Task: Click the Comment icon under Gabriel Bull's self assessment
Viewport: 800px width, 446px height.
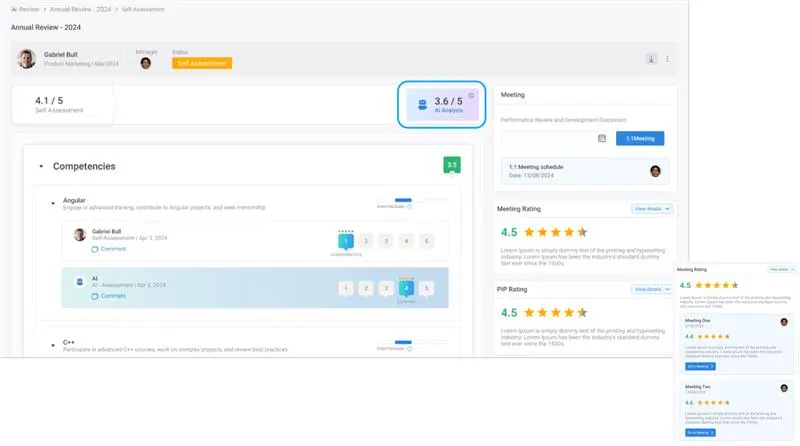Action: click(96, 248)
